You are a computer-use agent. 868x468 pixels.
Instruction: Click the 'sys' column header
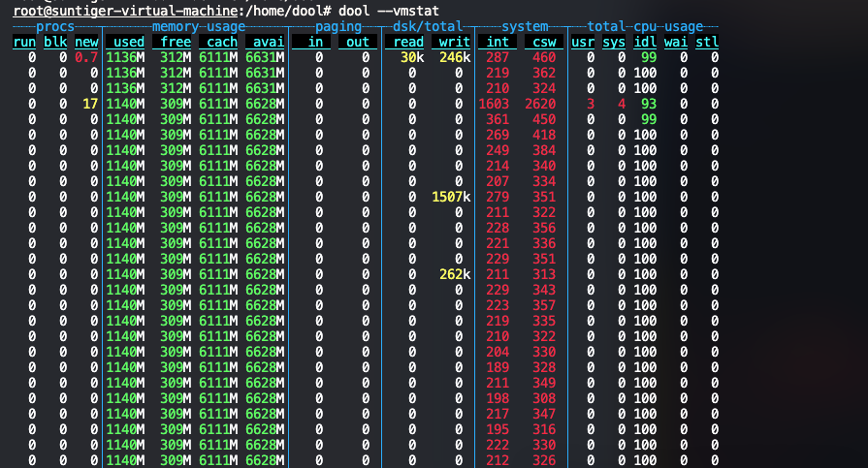coord(614,42)
